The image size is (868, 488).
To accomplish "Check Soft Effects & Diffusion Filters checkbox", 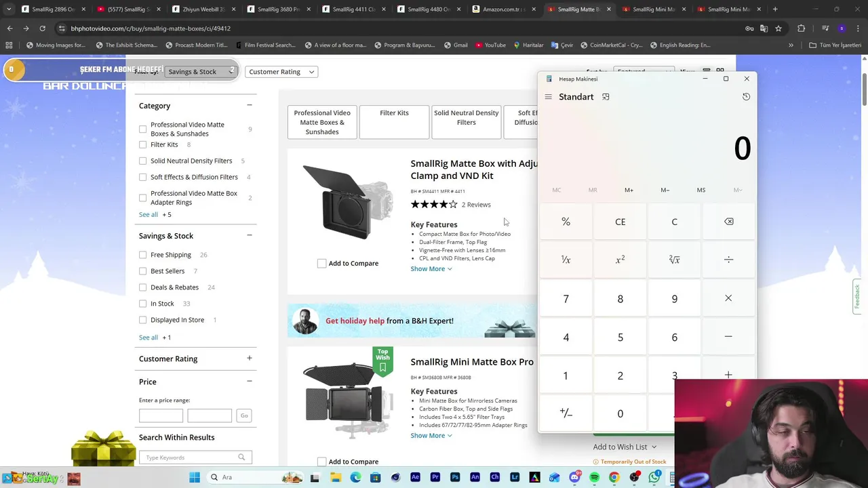I will coord(142,177).
